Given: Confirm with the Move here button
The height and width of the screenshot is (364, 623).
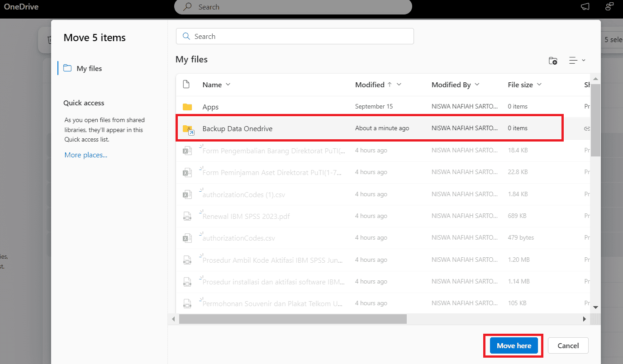Looking at the screenshot, I should click(514, 346).
